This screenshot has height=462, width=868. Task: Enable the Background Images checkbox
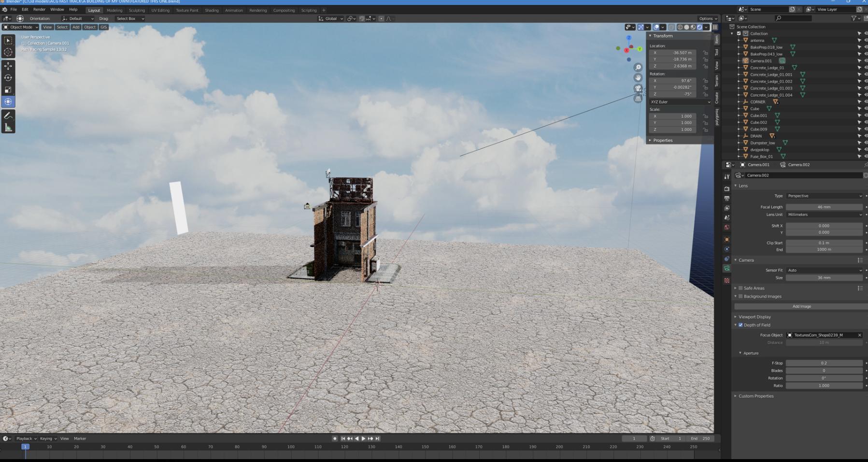tap(740, 296)
